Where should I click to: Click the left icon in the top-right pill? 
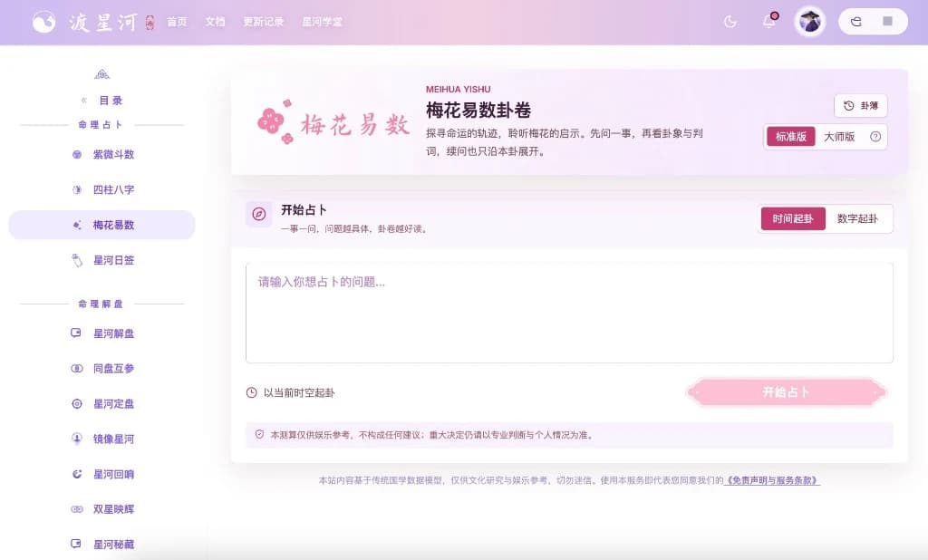click(x=855, y=22)
